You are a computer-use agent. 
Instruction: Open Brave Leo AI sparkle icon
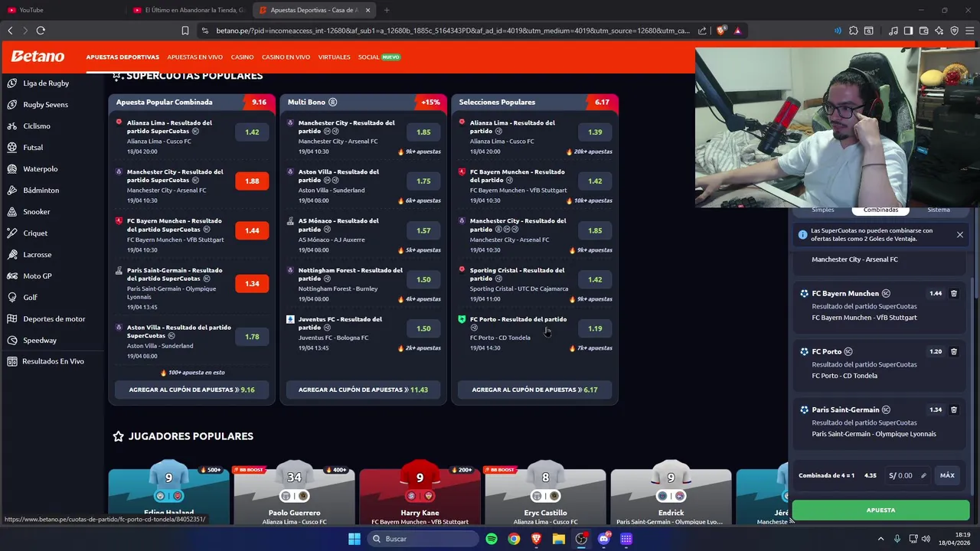pyautogui.click(x=939, y=31)
